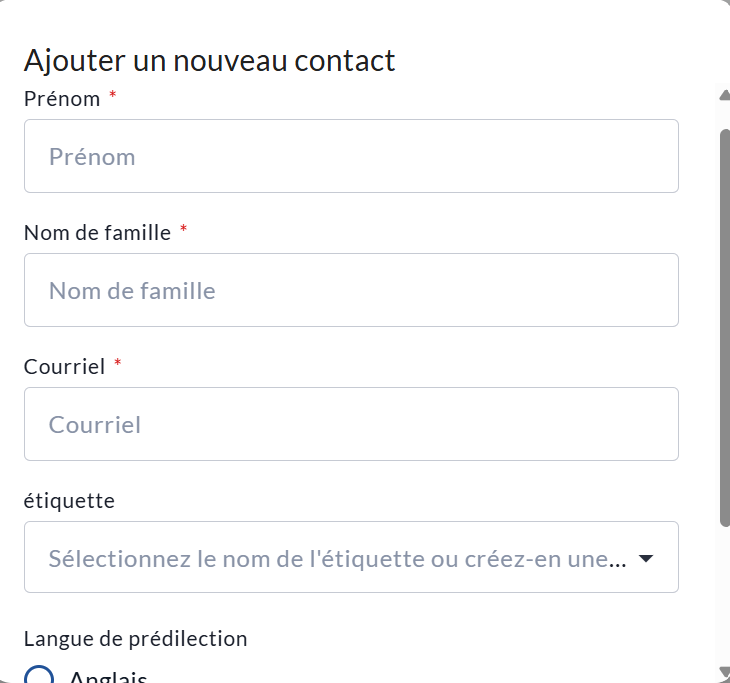Click the Langue de prédilection label
This screenshot has width=730, height=683.
point(135,639)
